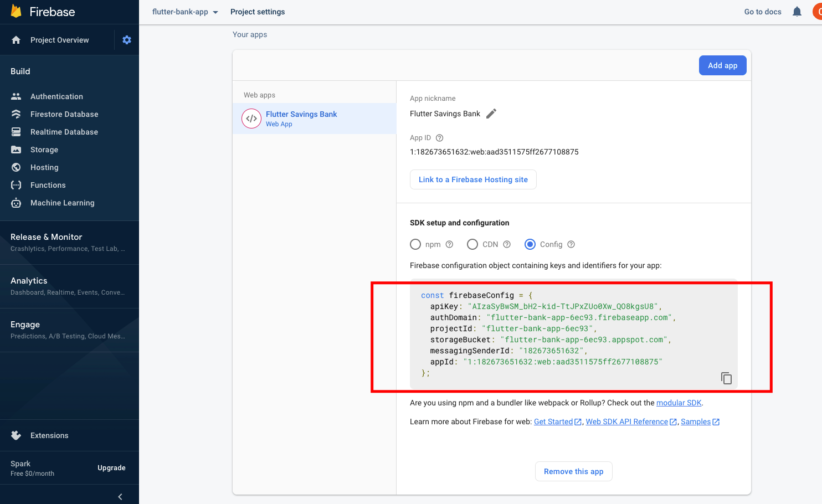822x504 pixels.
Task: Select the npm radio option
Action: (415, 244)
